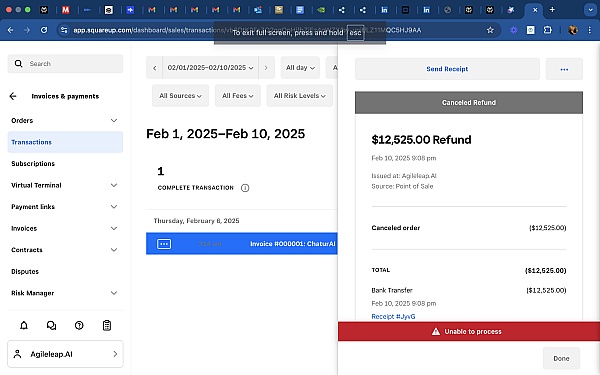
Task: Expand the Orders section in sidebar
Action: click(65, 121)
